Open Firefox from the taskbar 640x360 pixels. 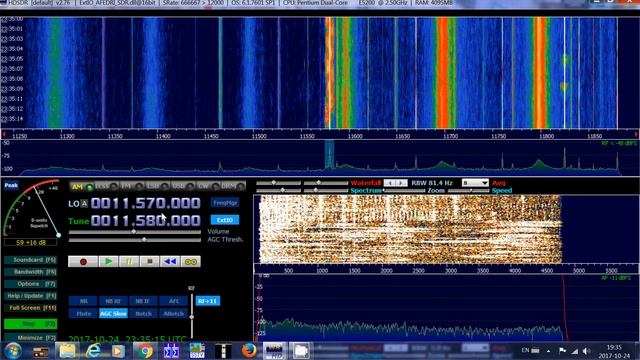click(x=249, y=351)
